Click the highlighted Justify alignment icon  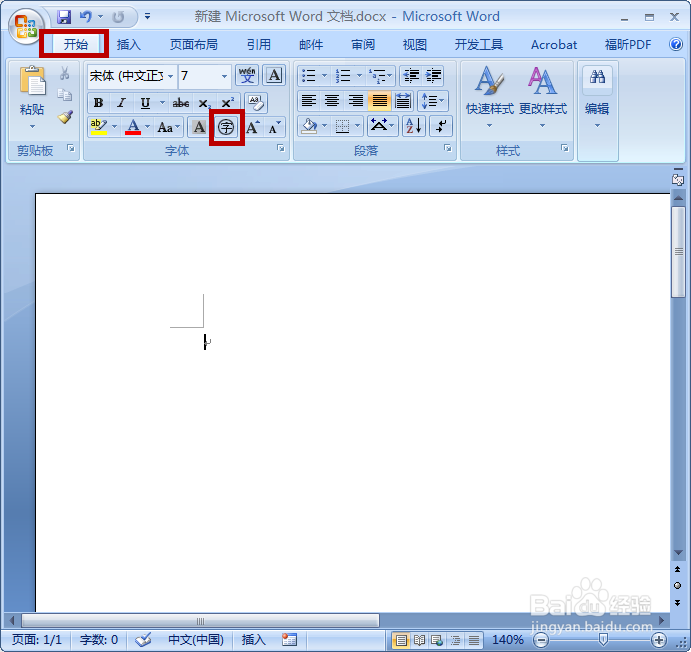[x=379, y=101]
